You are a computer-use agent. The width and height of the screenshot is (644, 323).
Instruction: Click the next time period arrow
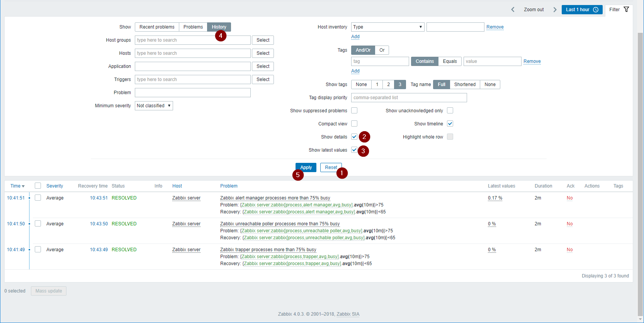[x=555, y=10]
